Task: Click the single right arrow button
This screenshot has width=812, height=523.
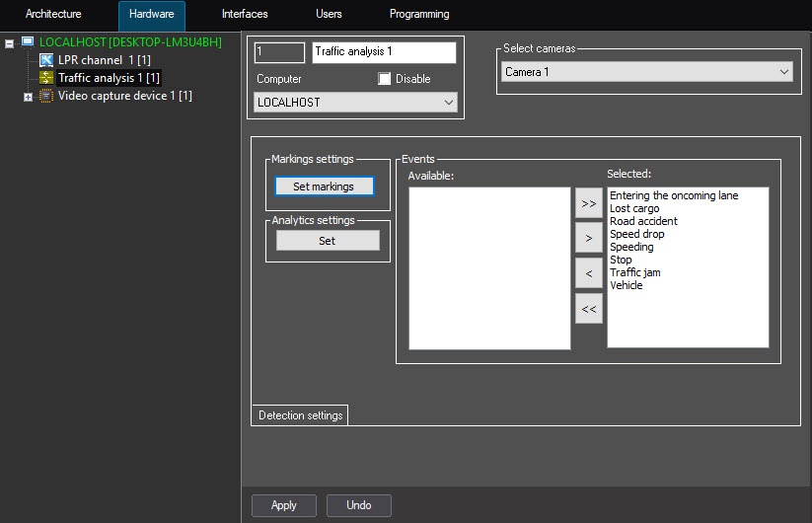Action: (588, 238)
